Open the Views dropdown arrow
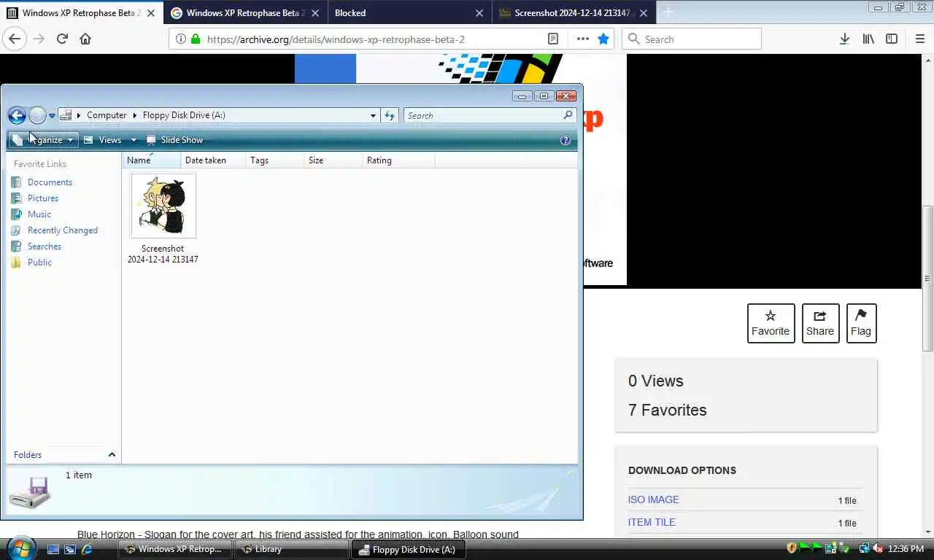The height and width of the screenshot is (560, 934). [134, 140]
